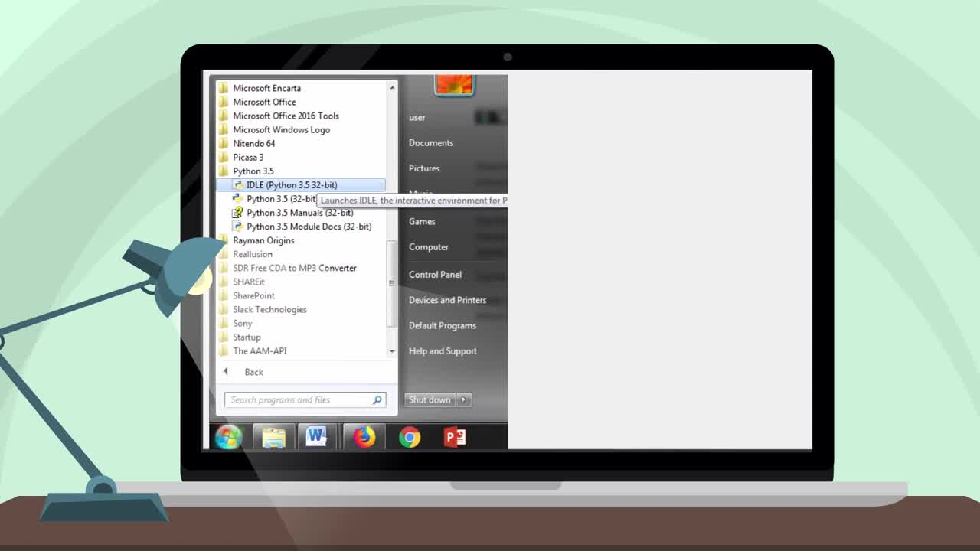Go Back to the main Start menu
Image resolution: width=980 pixels, height=551 pixels.
coord(253,372)
